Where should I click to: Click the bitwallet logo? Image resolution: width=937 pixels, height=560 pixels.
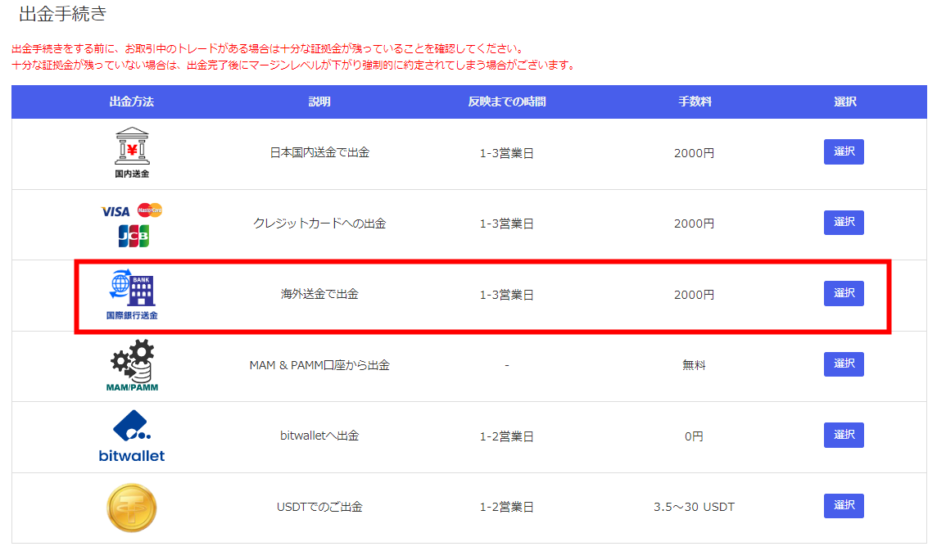point(132,436)
